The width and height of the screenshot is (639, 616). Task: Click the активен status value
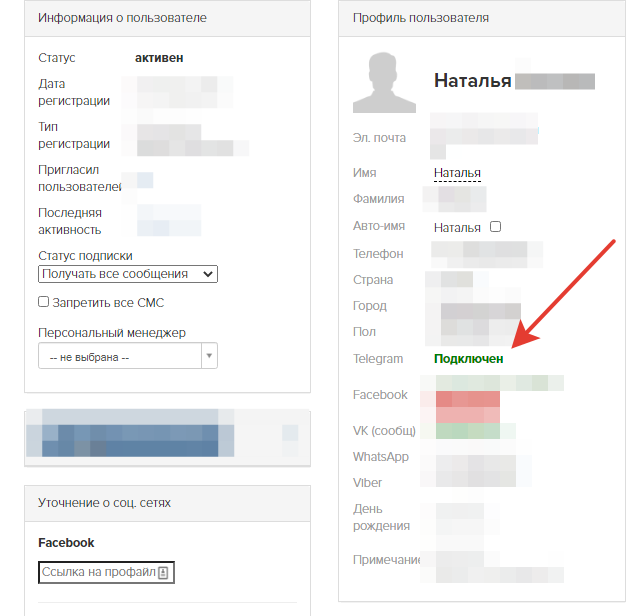click(x=159, y=58)
